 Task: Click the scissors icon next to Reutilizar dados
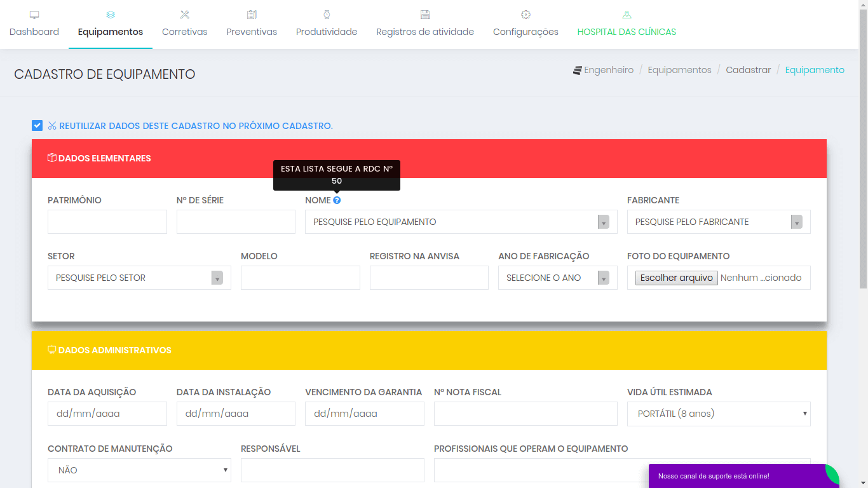tap(52, 126)
